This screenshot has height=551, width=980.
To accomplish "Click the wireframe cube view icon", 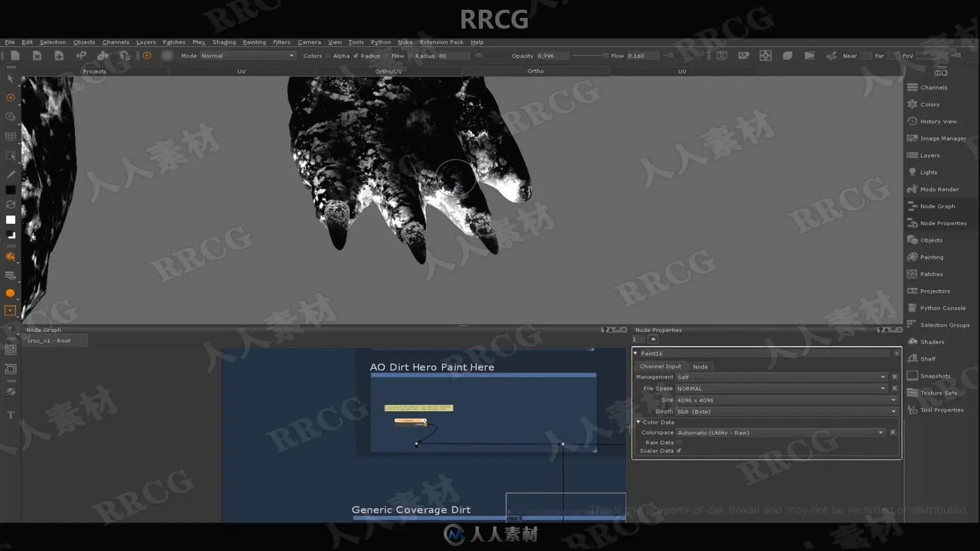I will [x=721, y=56].
